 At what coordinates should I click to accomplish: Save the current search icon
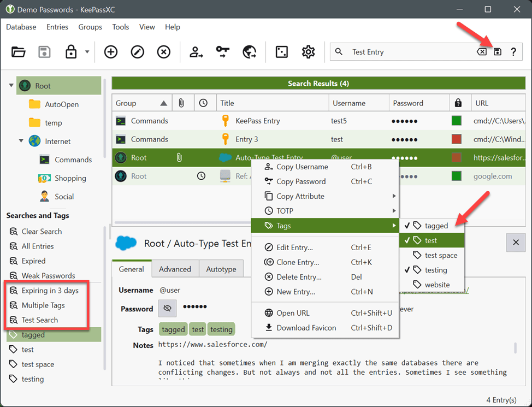pyautogui.click(x=498, y=52)
